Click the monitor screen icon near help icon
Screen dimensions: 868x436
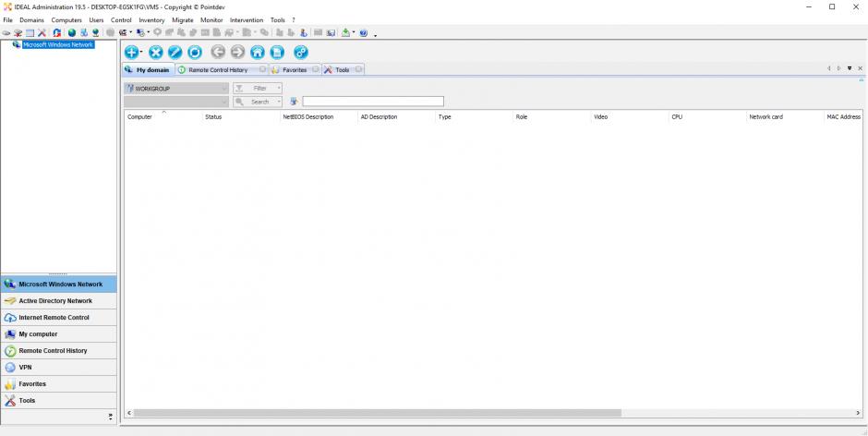[331, 32]
